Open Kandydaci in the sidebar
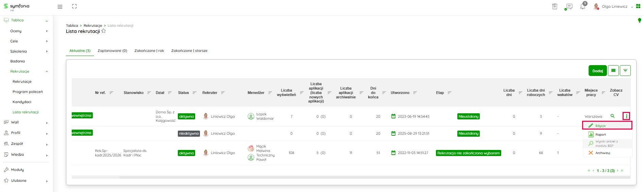Viewport: 644px width, 192px height. pos(22,102)
